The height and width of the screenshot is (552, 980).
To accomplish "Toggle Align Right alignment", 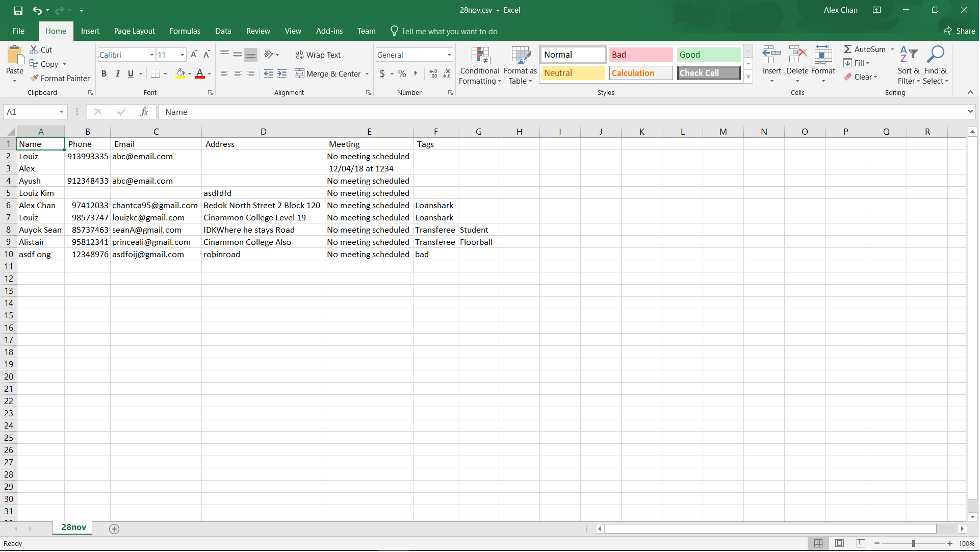I will point(251,73).
